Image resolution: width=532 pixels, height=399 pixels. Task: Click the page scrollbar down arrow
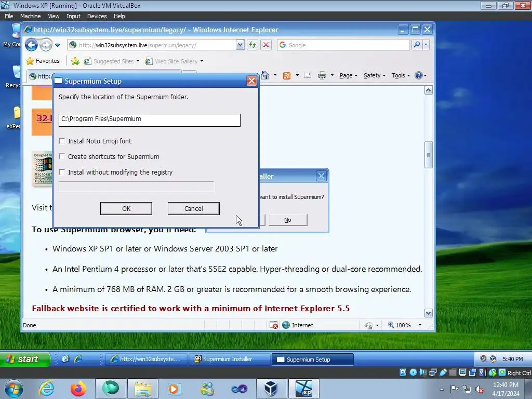(429, 313)
